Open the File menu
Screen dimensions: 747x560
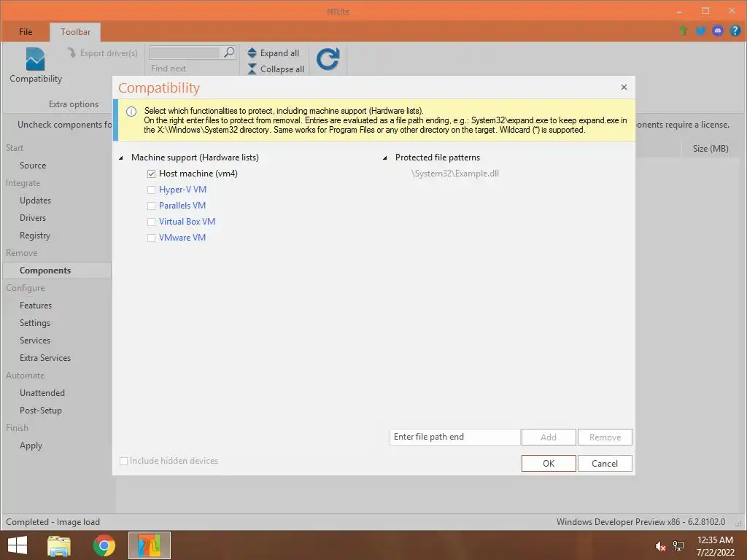[26, 31]
